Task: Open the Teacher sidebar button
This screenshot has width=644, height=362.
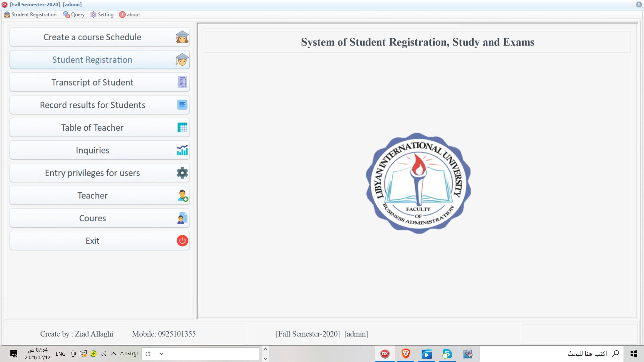Action: coord(100,195)
